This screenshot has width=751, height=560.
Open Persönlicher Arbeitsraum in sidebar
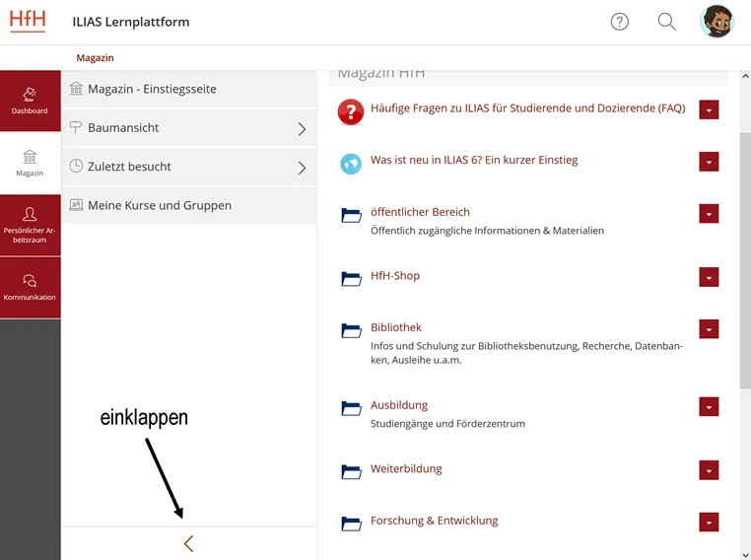click(30, 225)
